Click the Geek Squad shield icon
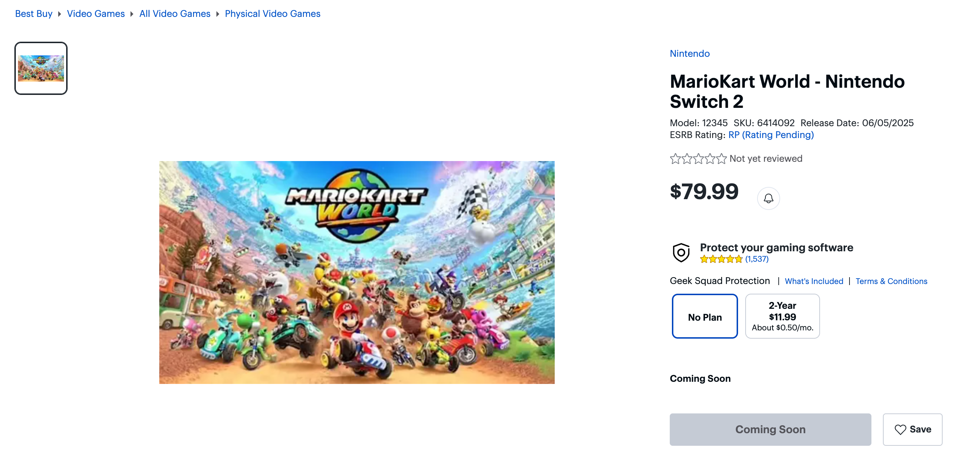 (x=681, y=253)
